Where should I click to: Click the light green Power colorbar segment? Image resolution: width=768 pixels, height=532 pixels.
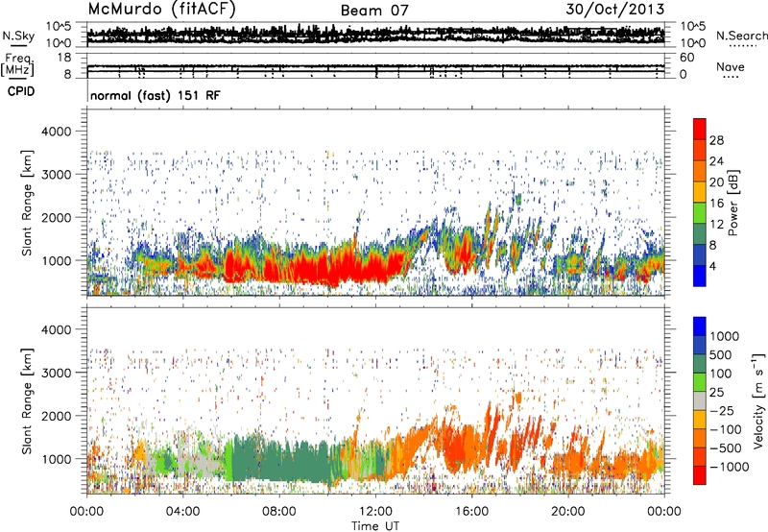[700, 213]
